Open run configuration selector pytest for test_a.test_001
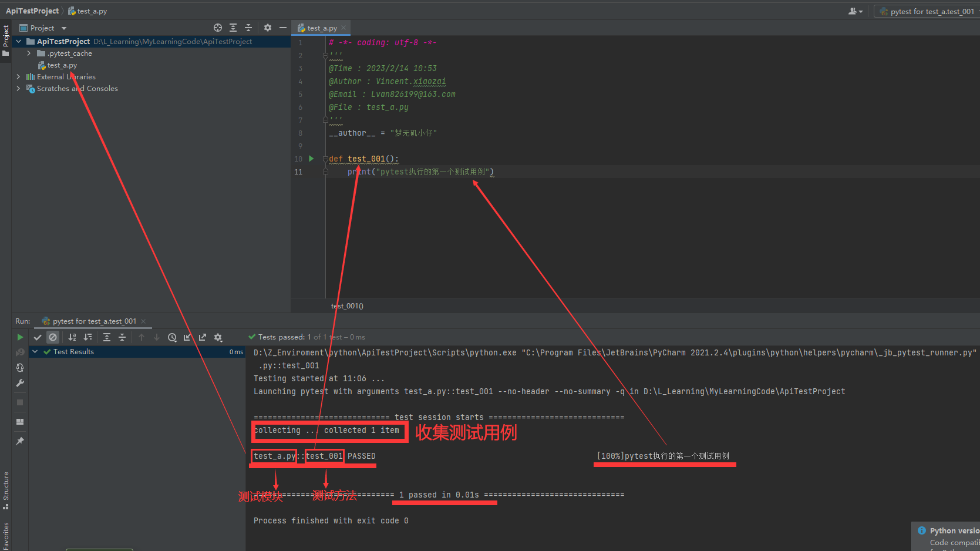Screen dimensions: 980x551 [x=928, y=11]
